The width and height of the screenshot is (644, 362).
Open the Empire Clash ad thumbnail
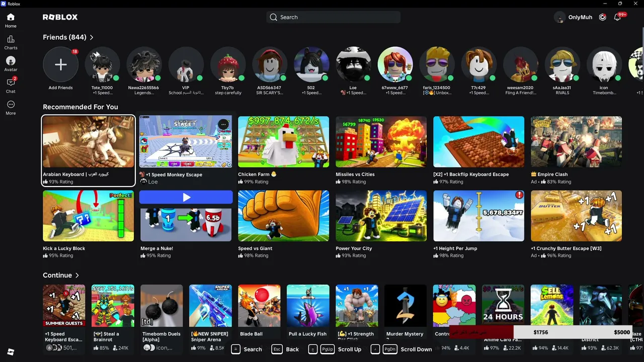tap(576, 142)
